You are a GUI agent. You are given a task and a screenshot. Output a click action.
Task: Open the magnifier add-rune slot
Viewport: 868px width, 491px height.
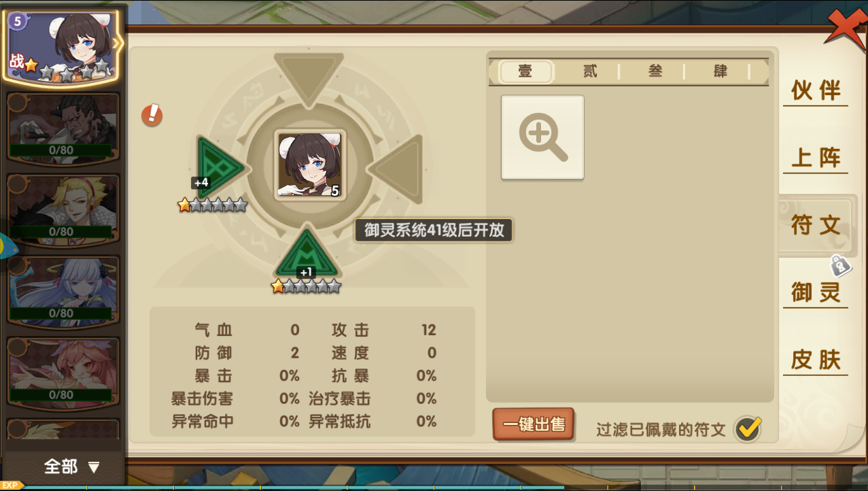542,137
